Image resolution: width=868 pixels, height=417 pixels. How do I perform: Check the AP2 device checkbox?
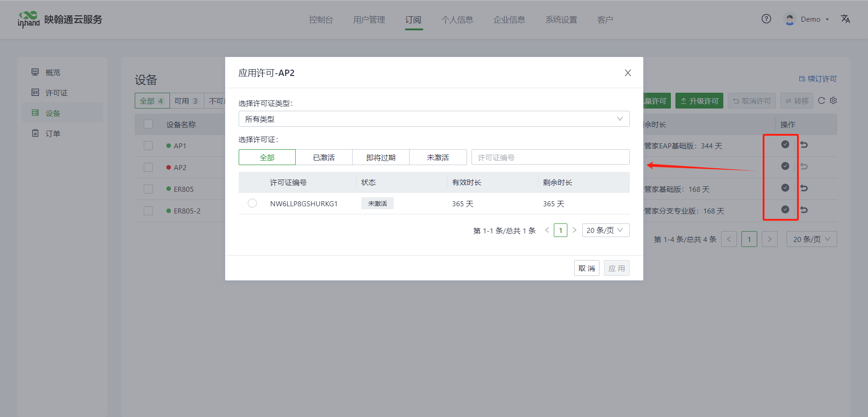click(x=148, y=167)
